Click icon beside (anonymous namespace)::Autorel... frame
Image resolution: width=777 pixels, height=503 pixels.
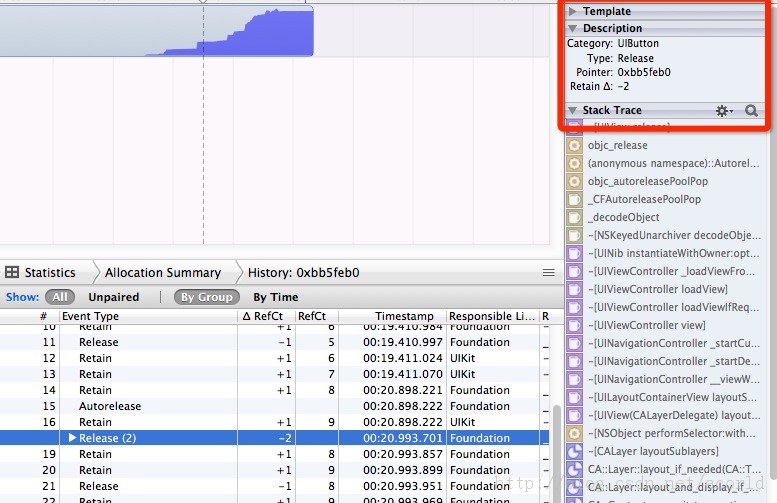click(574, 163)
